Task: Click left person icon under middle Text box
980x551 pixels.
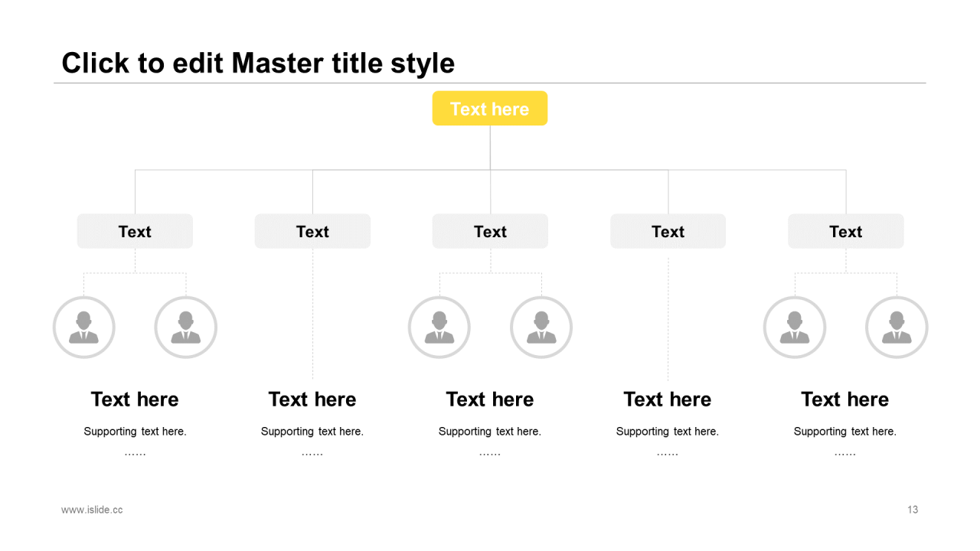Action: point(439,328)
